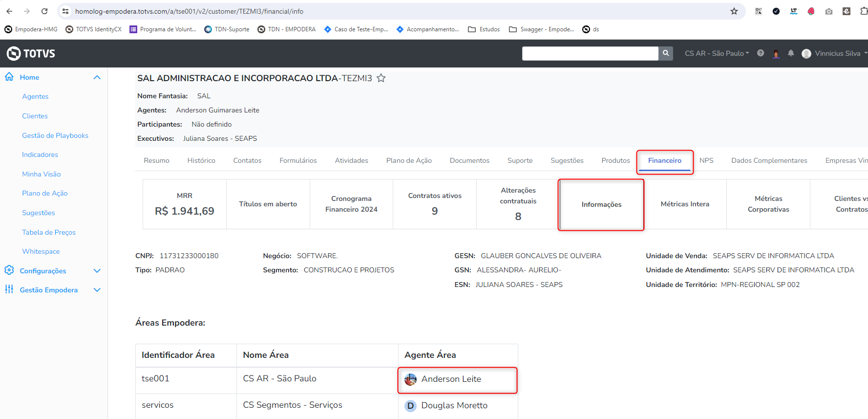
Task: Click the Douglas Moretto "D" avatar
Action: pos(411,406)
